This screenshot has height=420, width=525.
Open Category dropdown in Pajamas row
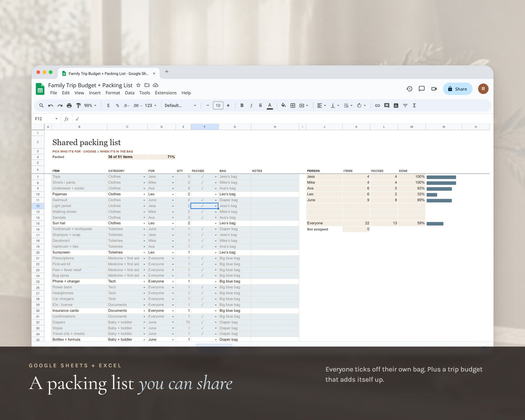144,194
